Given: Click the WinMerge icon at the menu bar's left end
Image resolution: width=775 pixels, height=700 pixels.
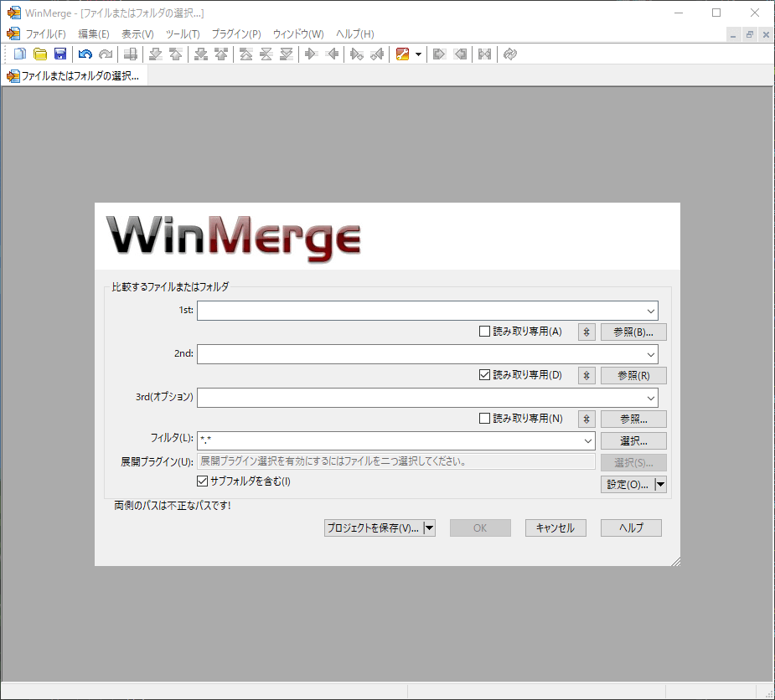Looking at the screenshot, I should [13, 33].
